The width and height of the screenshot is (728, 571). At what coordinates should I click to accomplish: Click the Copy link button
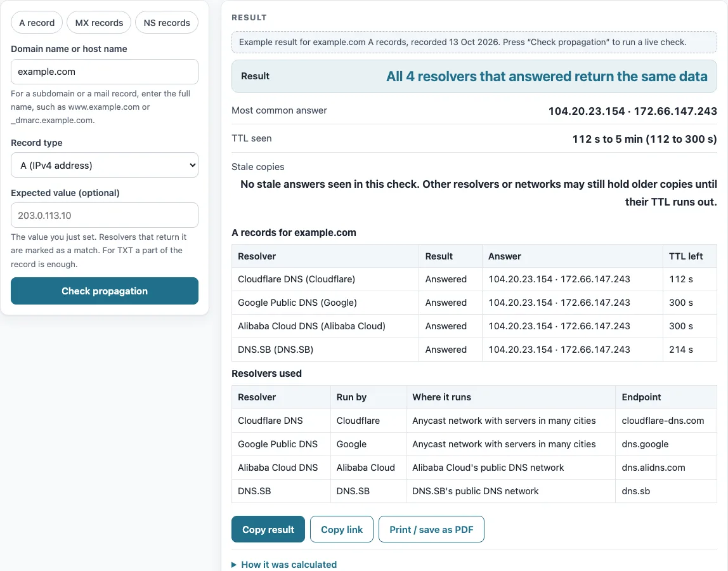(342, 529)
